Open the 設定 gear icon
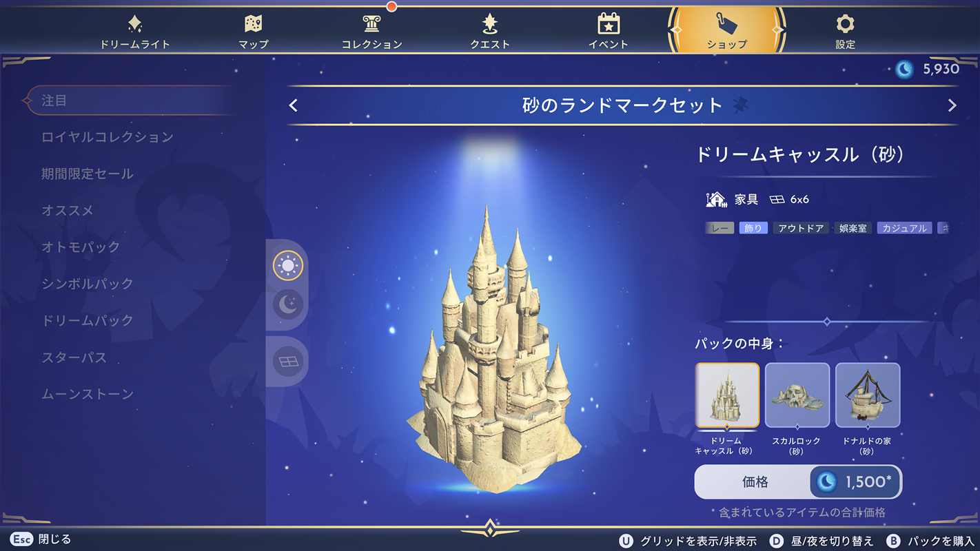Image resolution: width=980 pixels, height=551 pixels. (845, 24)
